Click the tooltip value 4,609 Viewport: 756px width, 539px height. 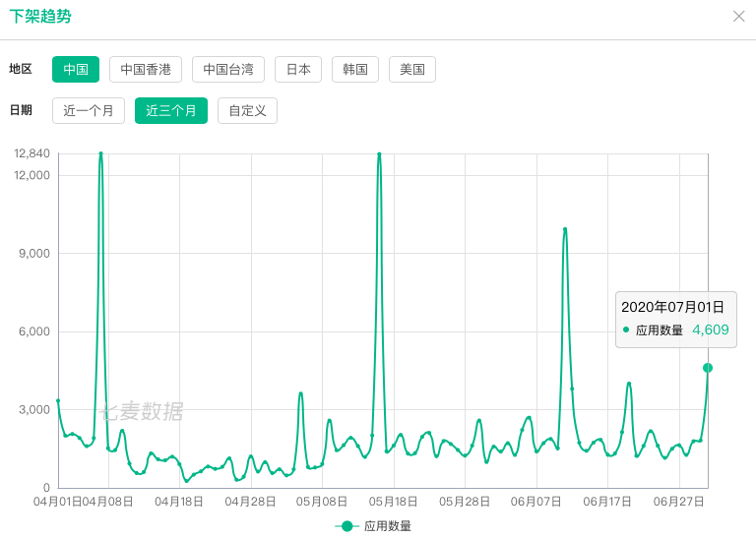[711, 329]
